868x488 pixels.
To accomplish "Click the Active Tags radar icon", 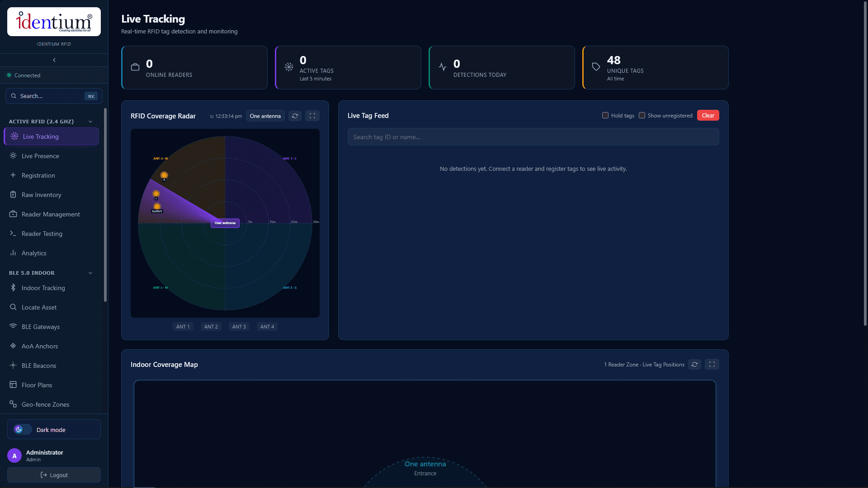I will (289, 67).
